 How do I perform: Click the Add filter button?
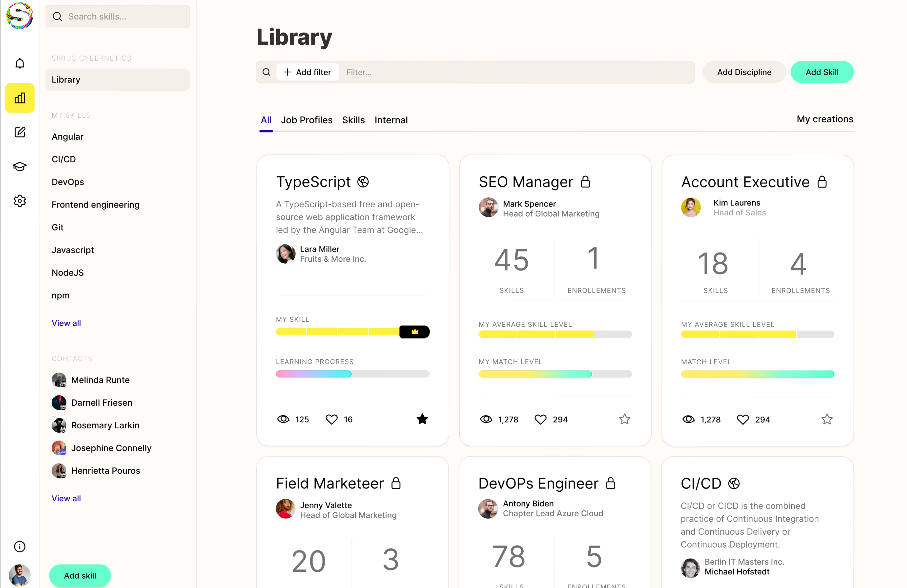[x=308, y=72]
